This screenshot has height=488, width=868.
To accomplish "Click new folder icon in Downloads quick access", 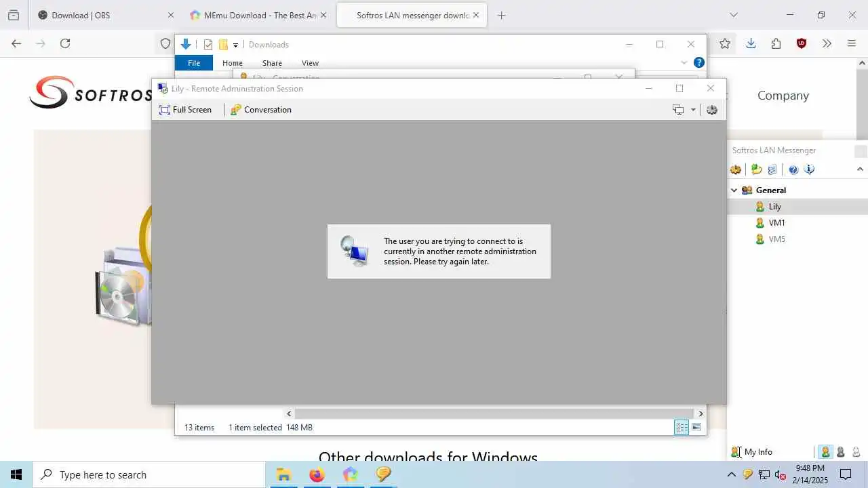I will point(222,45).
